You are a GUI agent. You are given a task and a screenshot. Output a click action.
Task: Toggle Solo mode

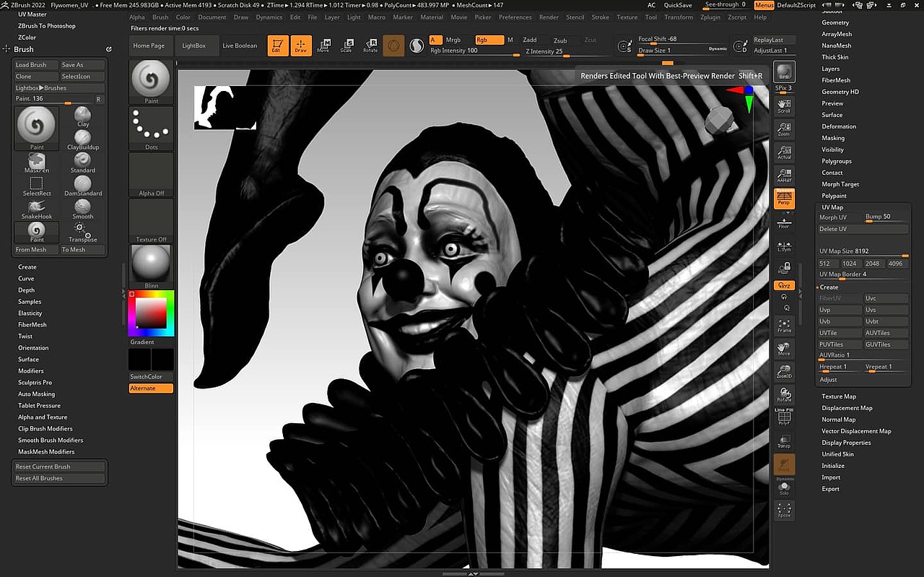784,487
